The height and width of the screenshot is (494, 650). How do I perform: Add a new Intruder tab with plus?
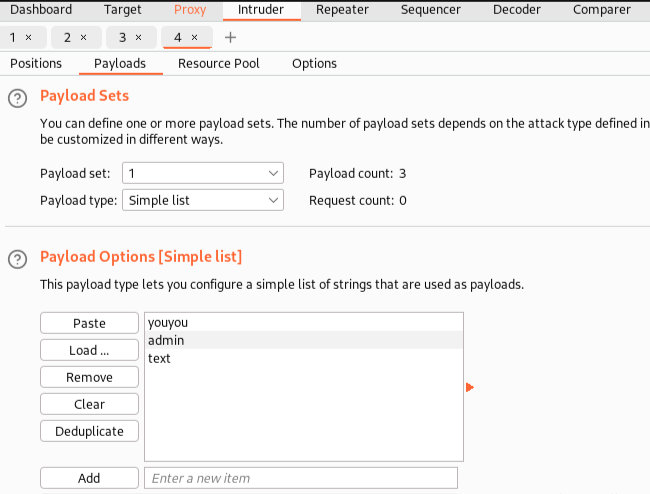pos(230,38)
